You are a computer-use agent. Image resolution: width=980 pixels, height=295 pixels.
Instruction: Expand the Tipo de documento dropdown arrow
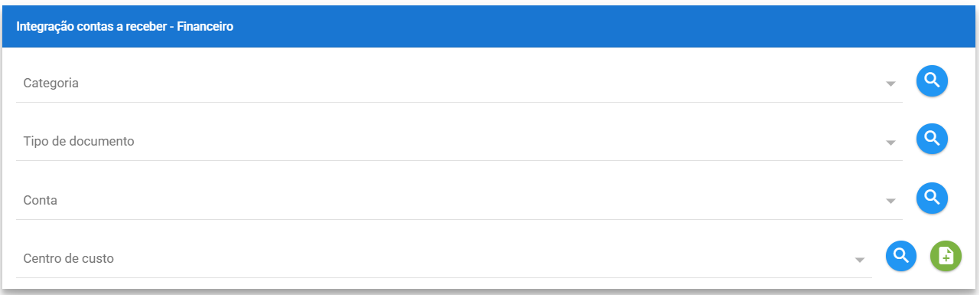[x=890, y=143]
